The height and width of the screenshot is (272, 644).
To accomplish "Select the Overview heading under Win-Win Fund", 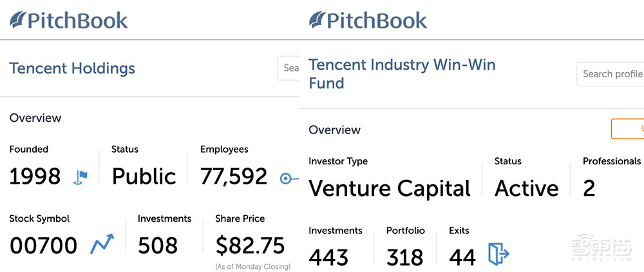I will pyautogui.click(x=335, y=130).
